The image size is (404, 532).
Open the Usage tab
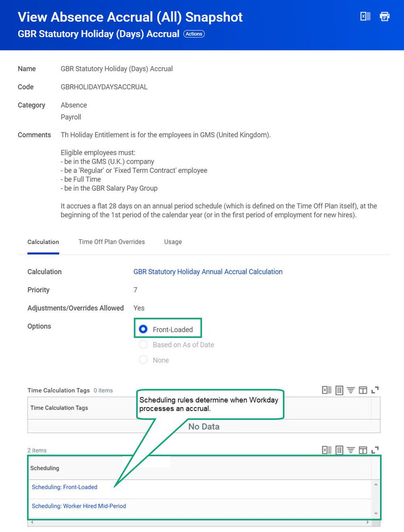pyautogui.click(x=173, y=242)
